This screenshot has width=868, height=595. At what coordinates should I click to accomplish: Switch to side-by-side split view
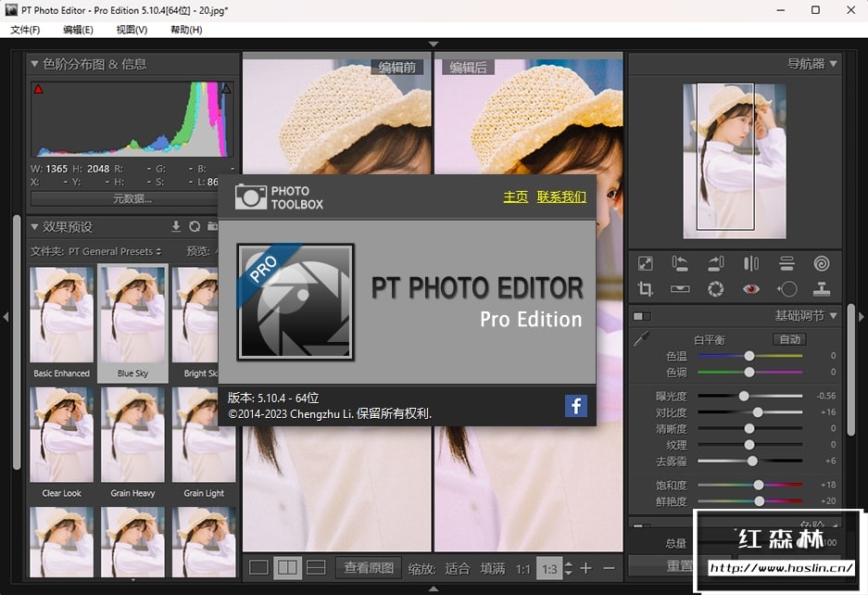[287, 567]
